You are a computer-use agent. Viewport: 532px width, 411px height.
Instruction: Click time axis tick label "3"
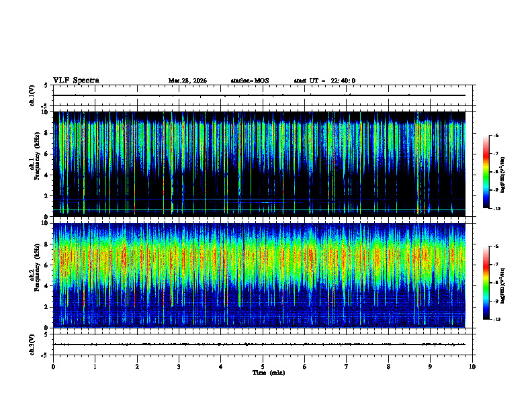[x=179, y=367]
